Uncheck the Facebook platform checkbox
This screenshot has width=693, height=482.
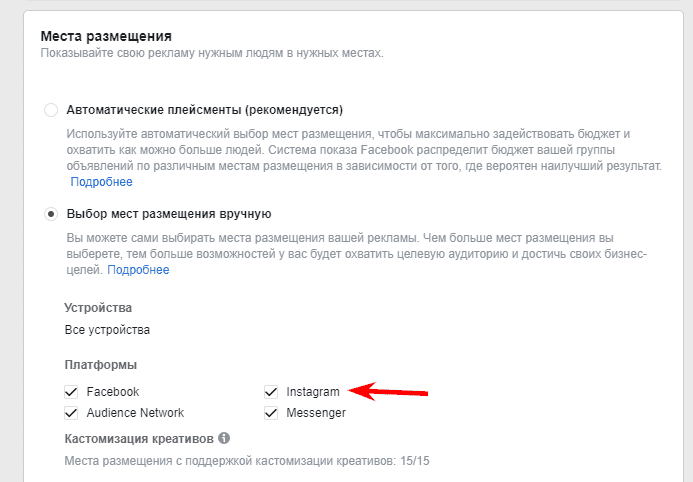(71, 392)
